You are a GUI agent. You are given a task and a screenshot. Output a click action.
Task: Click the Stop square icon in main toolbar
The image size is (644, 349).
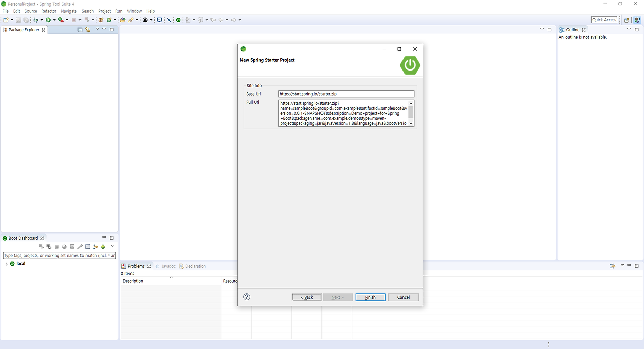[x=74, y=20]
